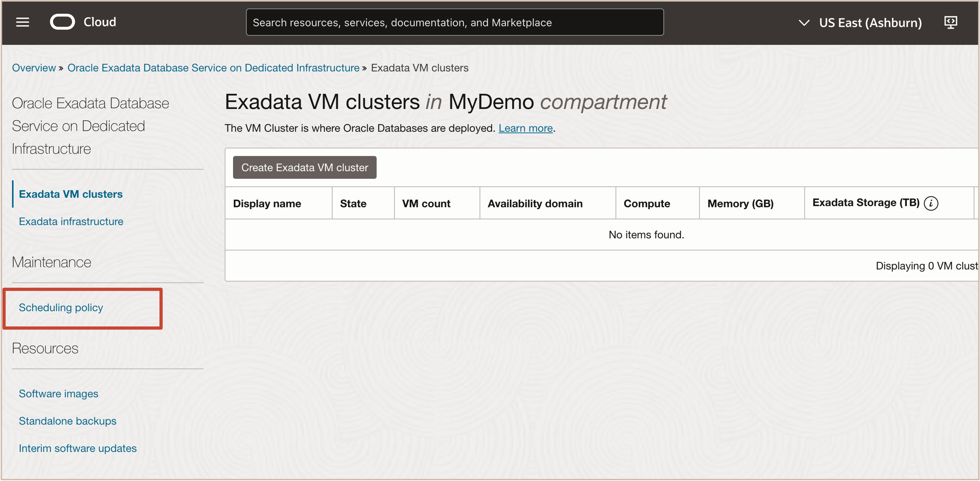This screenshot has height=481, width=980.
Task: Open Standalone backups resource link
Action: pyautogui.click(x=68, y=421)
